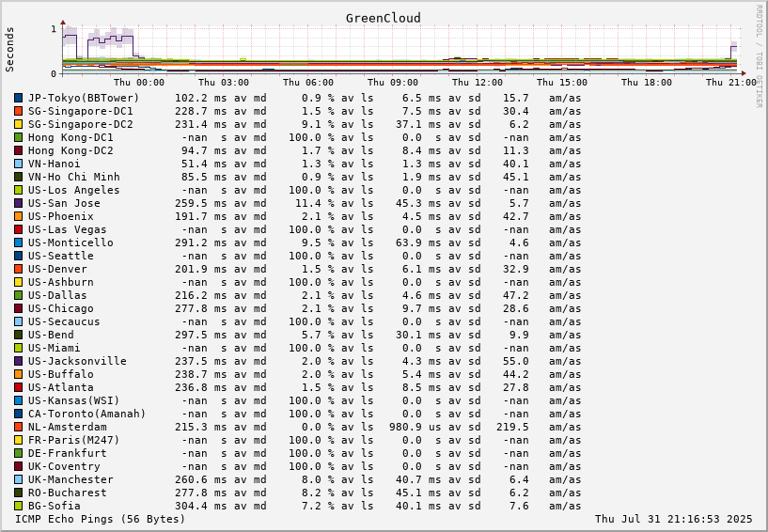Click the Thu 18:00 time axis label

(647, 83)
